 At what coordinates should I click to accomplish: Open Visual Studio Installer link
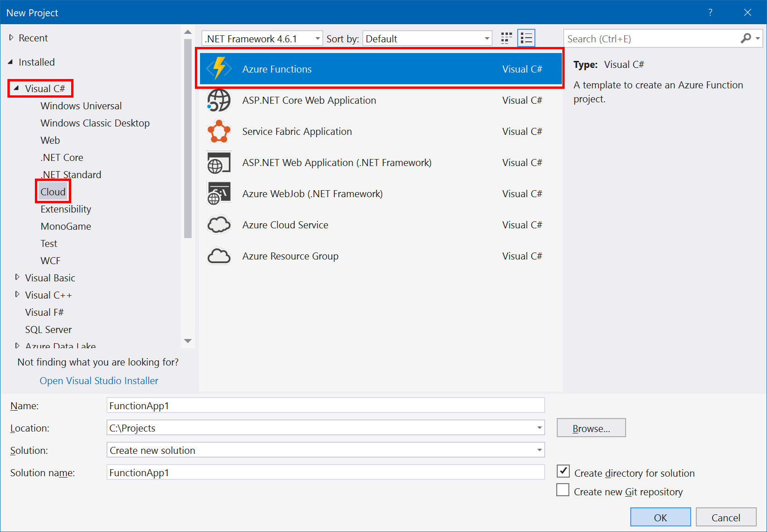[99, 381]
